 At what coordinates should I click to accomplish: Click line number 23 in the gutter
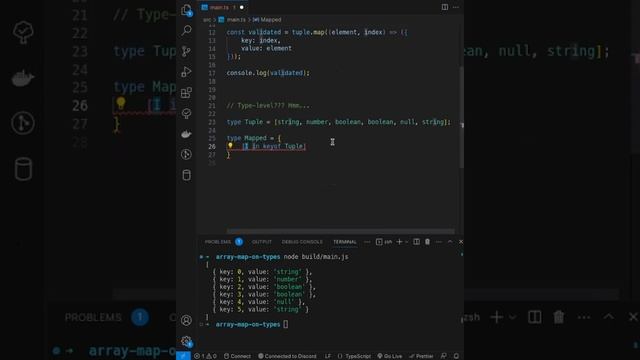(x=211, y=122)
